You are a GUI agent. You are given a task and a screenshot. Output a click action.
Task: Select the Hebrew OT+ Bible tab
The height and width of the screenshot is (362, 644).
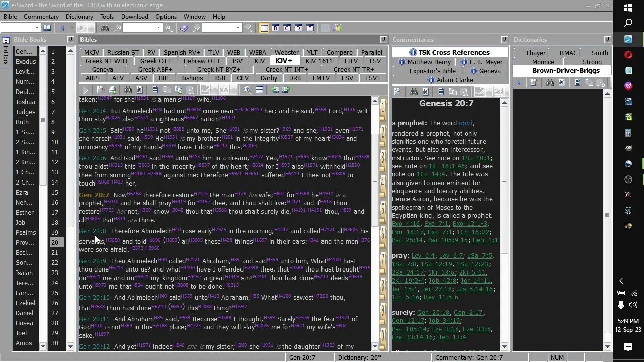[202, 61]
